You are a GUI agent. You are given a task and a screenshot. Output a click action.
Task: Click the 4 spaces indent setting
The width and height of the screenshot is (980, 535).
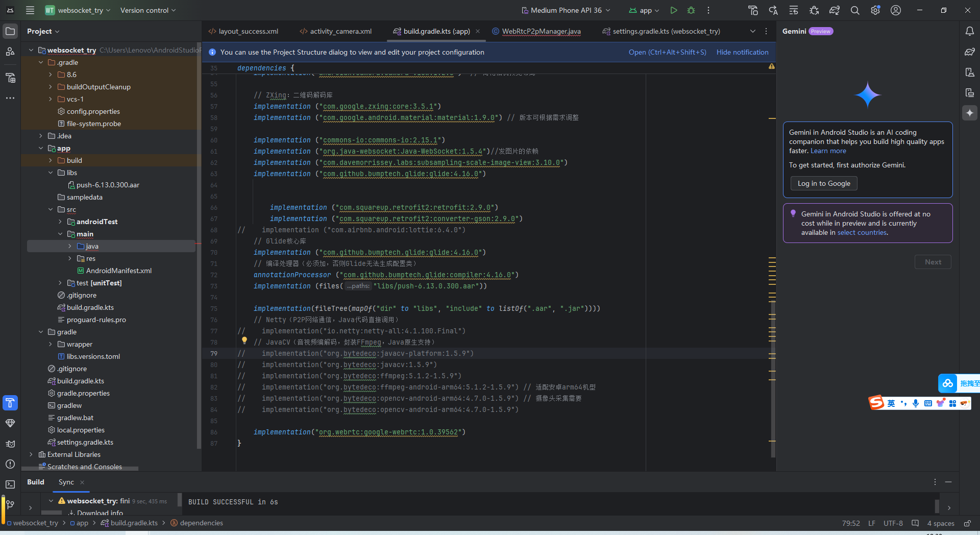(940, 523)
